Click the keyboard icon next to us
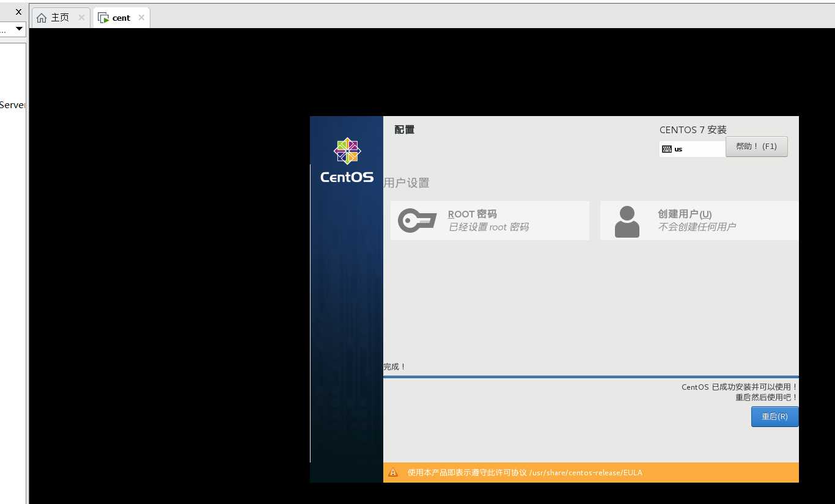This screenshot has width=835, height=504. coord(667,149)
